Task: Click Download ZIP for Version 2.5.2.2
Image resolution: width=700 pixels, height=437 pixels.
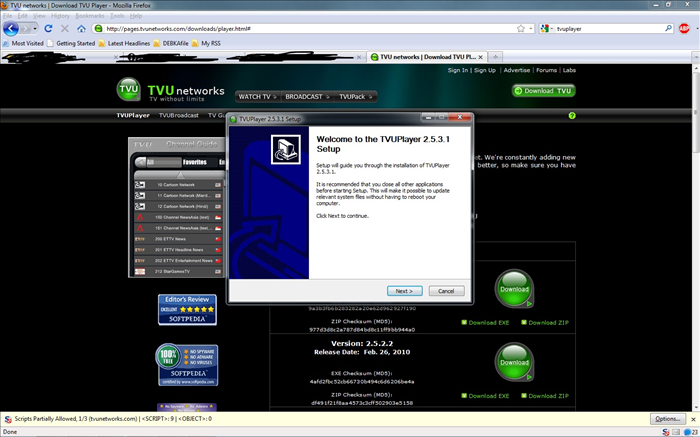Action: tap(545, 395)
